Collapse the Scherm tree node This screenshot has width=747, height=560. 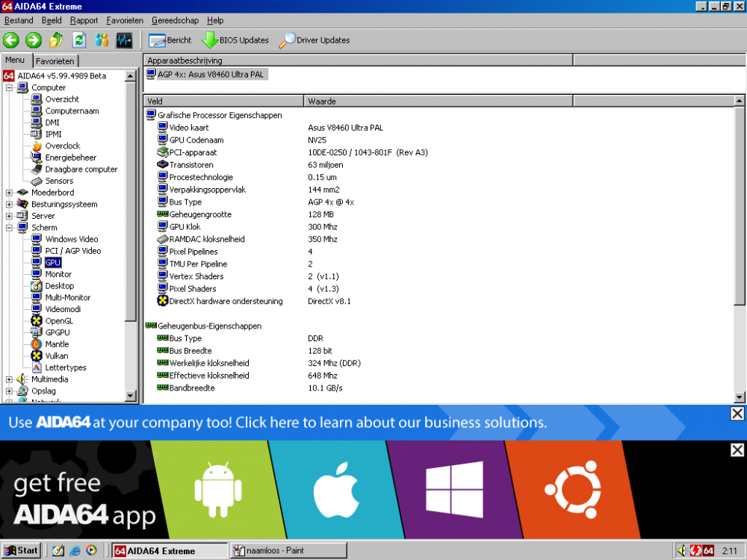pos(9,228)
